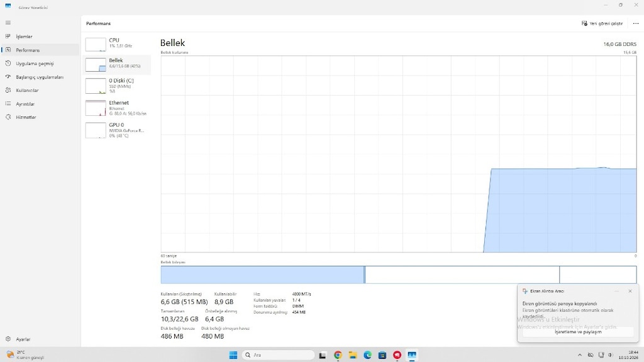
Task: Click the Task Manager title bar icon
Action: click(x=8, y=6)
